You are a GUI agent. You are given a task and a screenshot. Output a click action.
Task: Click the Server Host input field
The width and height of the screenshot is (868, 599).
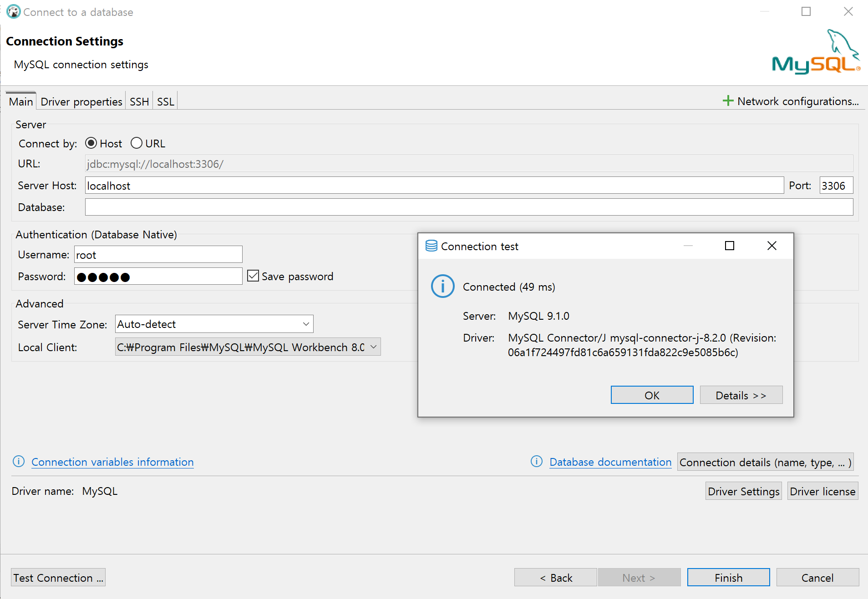pyautogui.click(x=434, y=186)
